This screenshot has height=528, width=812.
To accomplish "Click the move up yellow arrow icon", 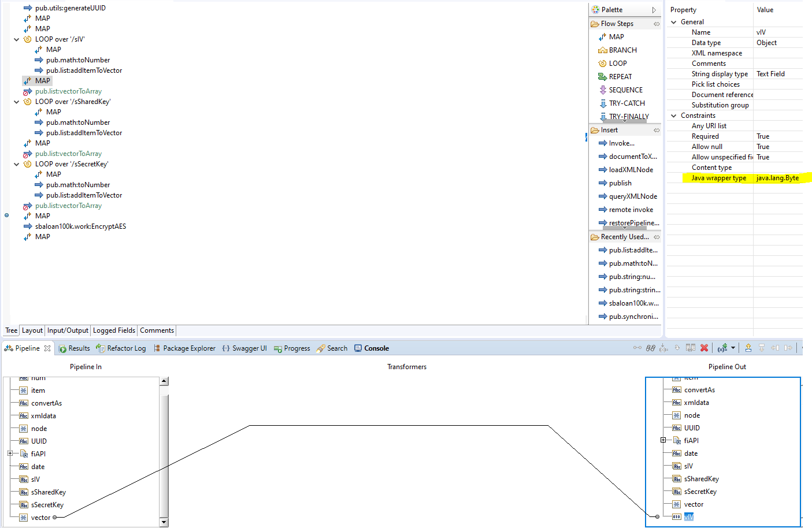I will (x=748, y=348).
